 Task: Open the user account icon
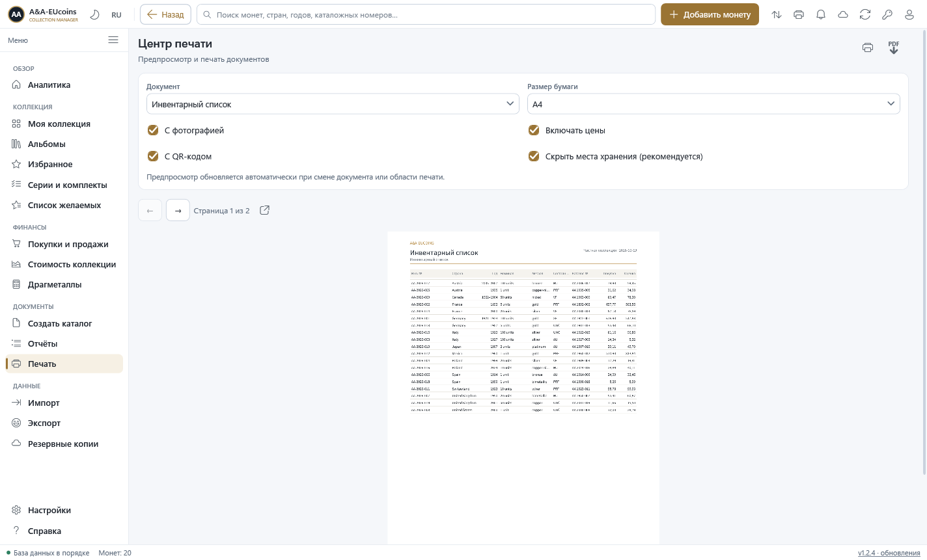(909, 14)
